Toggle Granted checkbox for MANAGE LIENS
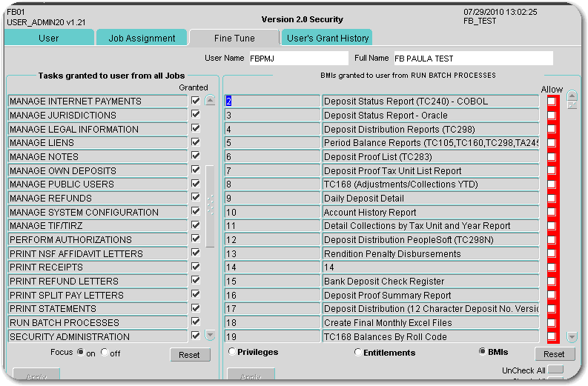Viewport: 588px width, 386px height. point(195,142)
